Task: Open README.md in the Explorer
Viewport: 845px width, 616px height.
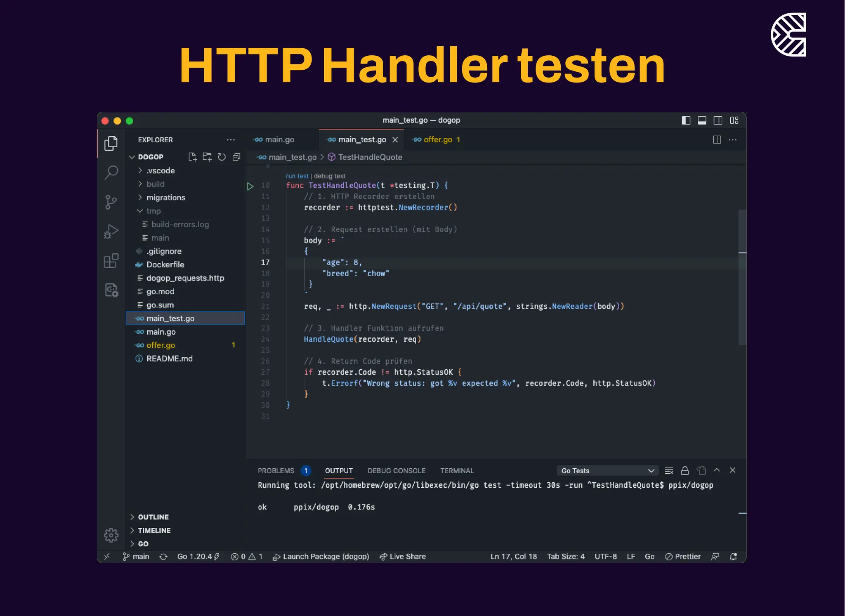Action: (x=185, y=359)
